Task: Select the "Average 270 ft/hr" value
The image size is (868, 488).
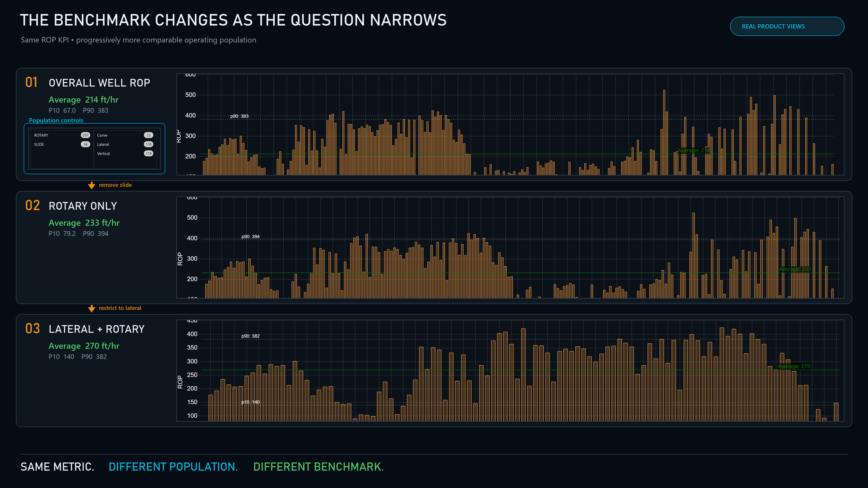Action: coord(84,346)
